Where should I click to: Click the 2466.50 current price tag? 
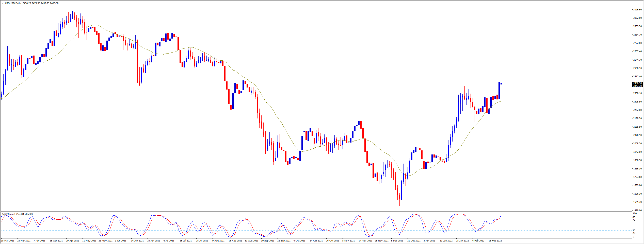pos(637,83)
